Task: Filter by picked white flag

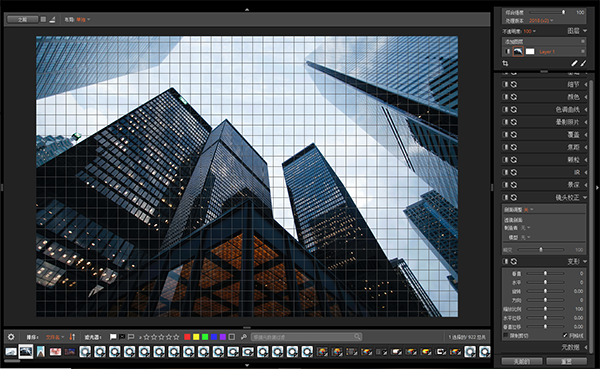Action: tap(113, 337)
